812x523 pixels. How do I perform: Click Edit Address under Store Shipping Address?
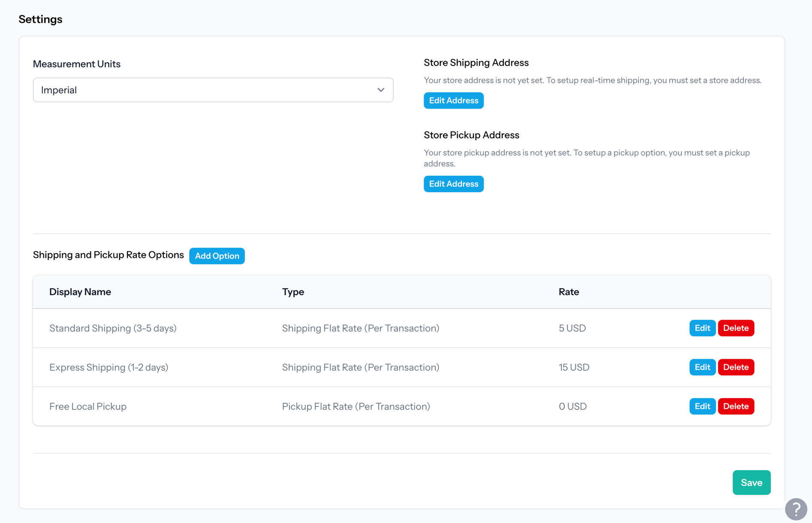453,100
